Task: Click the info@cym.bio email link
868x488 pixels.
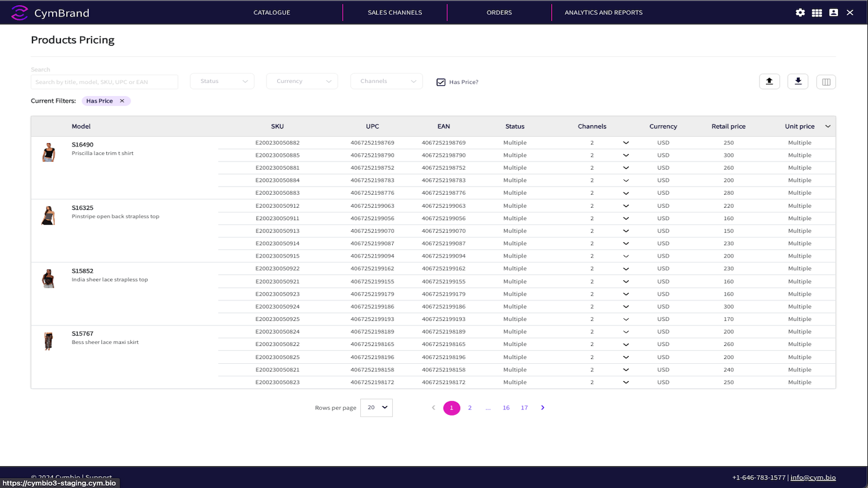Action: 813,478
